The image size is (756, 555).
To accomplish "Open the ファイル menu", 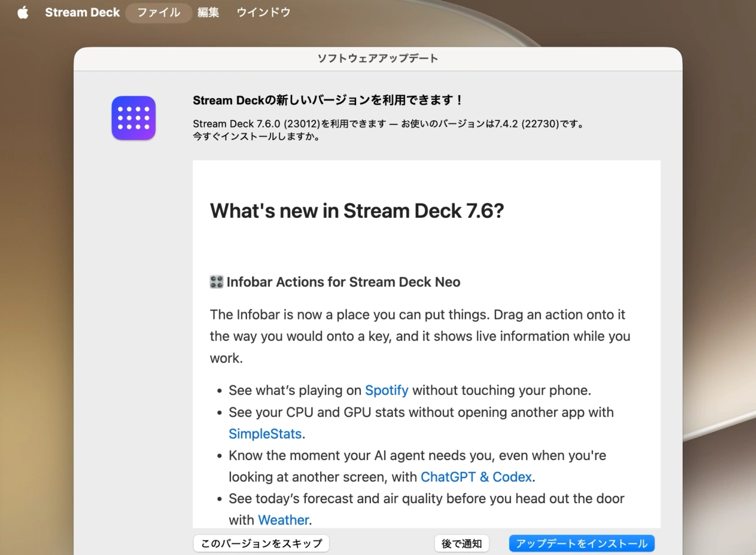I will (x=159, y=12).
